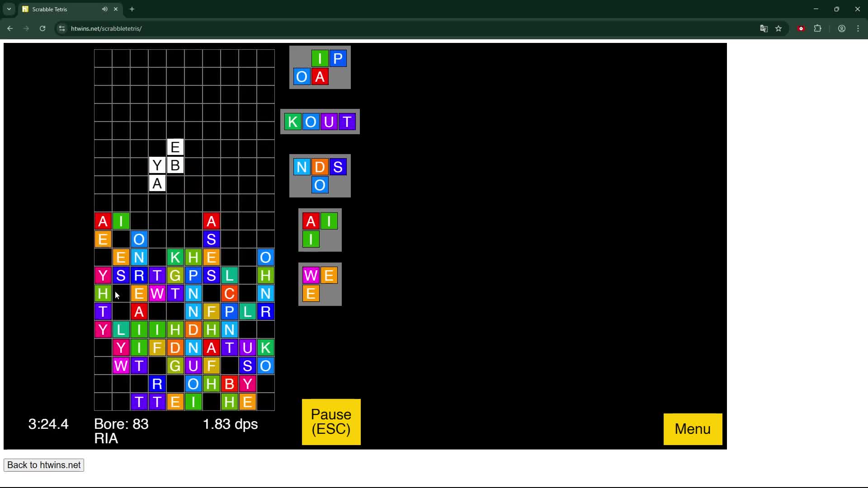Click the Google Translate icon in address bar
The width and height of the screenshot is (868, 488).
764,28
